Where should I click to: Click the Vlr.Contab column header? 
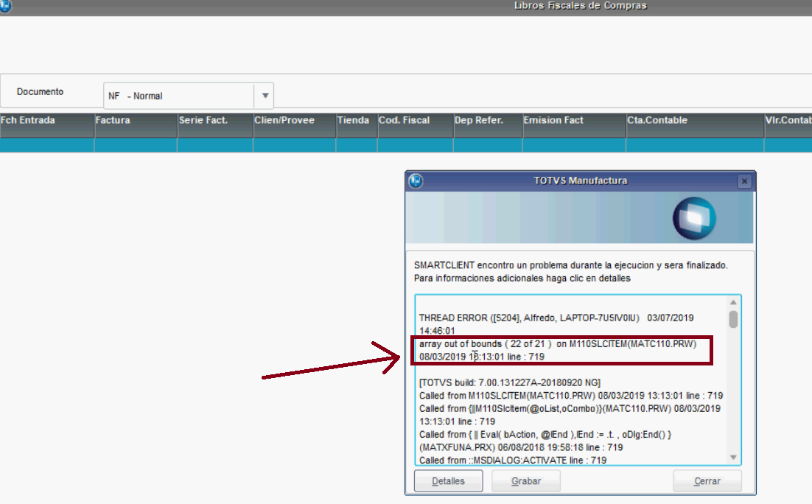(788, 125)
